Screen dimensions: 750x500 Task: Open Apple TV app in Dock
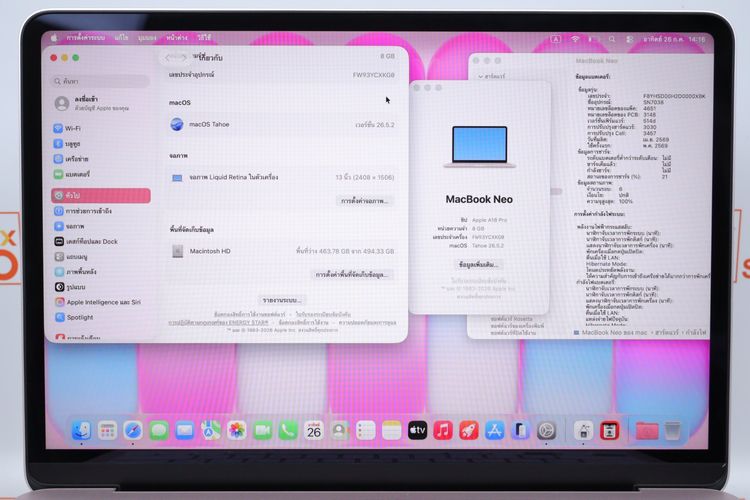417,431
